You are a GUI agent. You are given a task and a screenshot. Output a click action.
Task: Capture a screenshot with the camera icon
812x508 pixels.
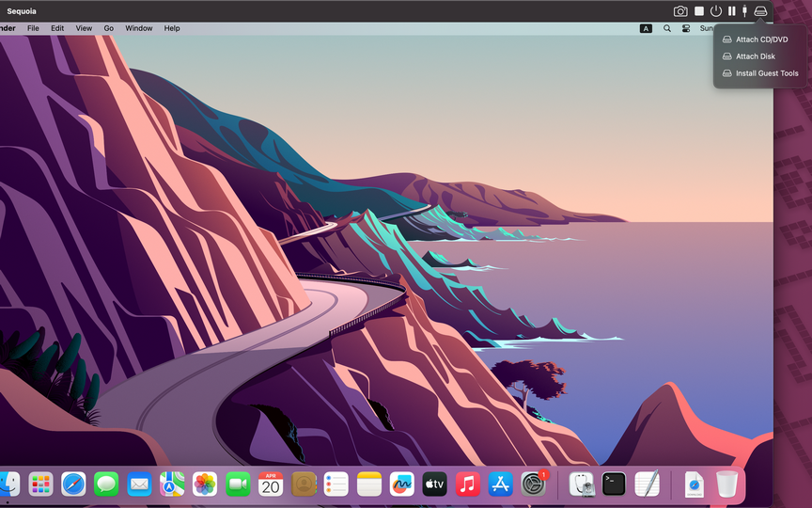tap(680, 11)
